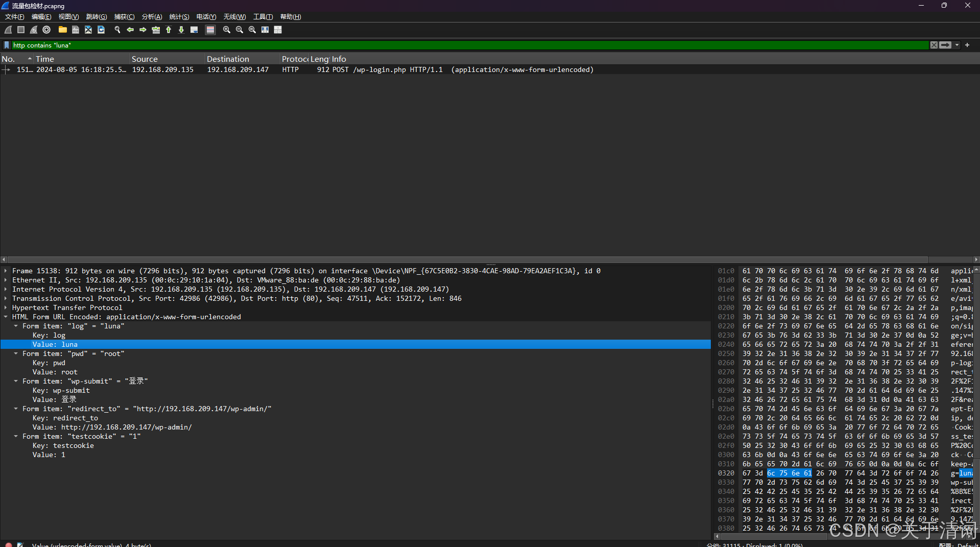
Task: Open the 捕获(C) menu
Action: tap(124, 17)
